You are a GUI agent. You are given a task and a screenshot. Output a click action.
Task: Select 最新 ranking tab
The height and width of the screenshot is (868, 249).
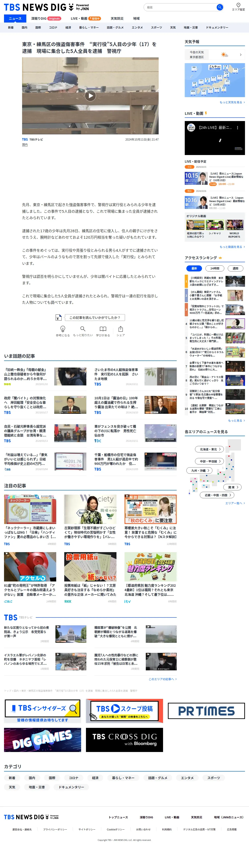(x=194, y=269)
